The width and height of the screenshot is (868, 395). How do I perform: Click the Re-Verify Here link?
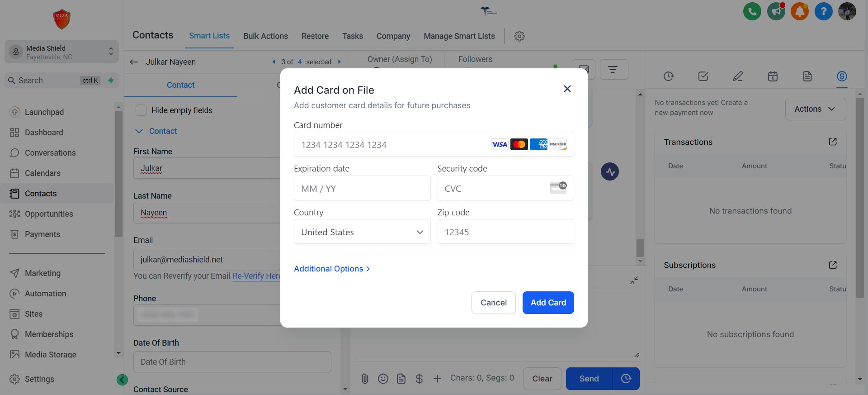coord(256,276)
